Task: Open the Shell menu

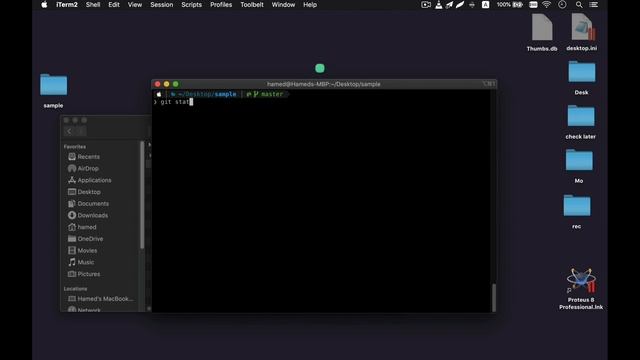Action: [93, 5]
